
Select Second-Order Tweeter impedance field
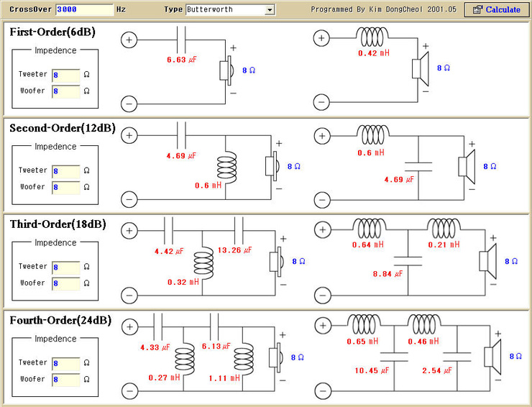coord(66,171)
